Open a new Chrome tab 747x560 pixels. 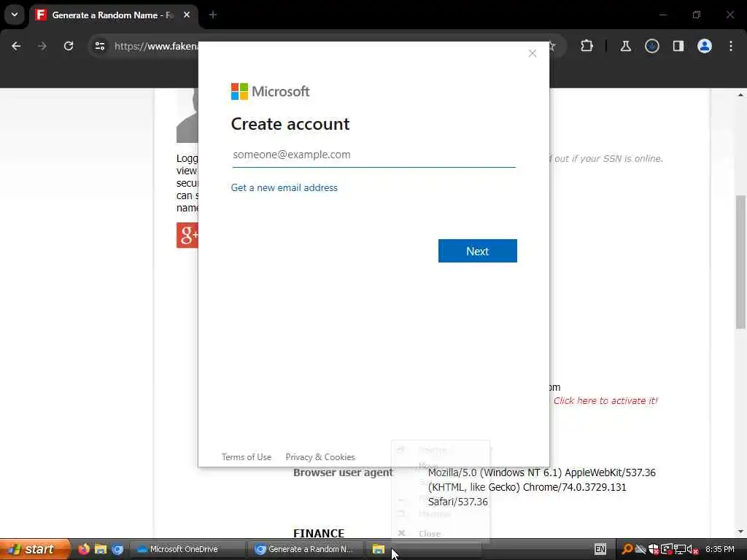pyautogui.click(x=213, y=15)
